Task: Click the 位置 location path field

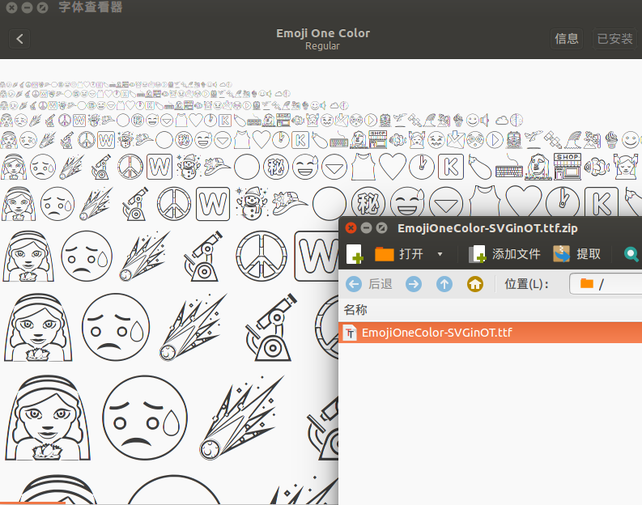Action: (x=605, y=284)
